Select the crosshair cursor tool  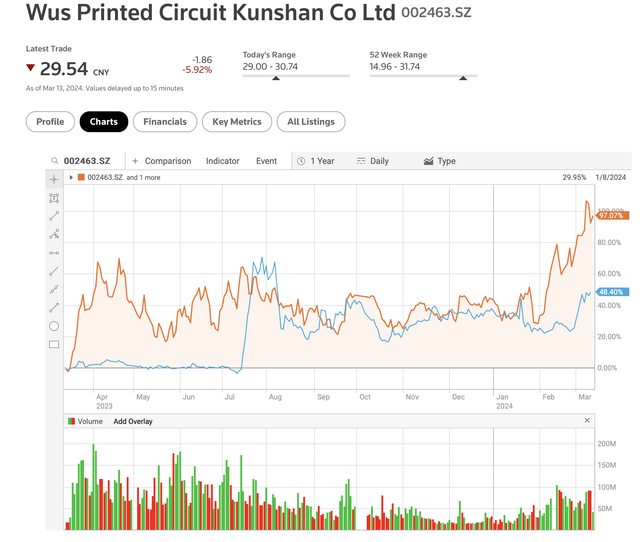54,177
